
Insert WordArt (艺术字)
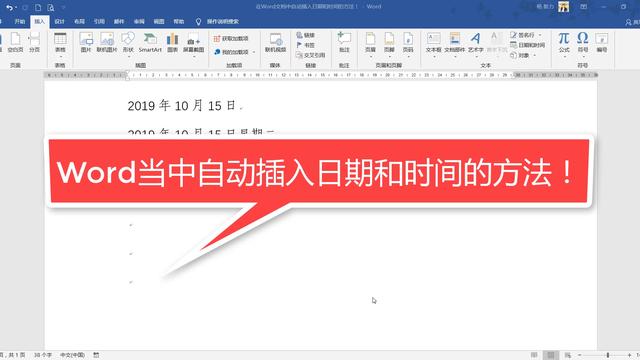[476, 44]
